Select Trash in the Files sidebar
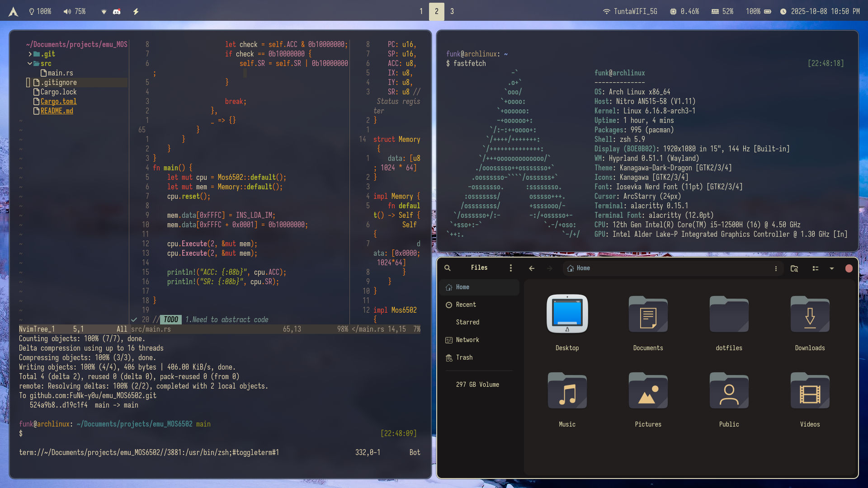 464,357
